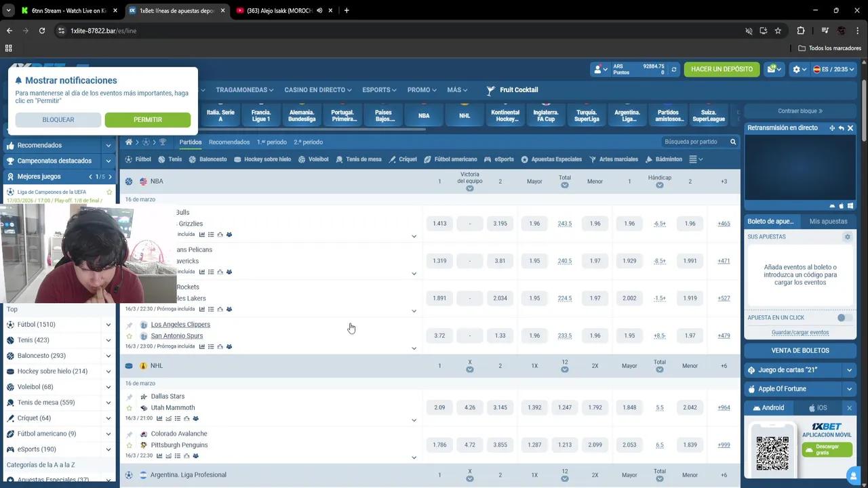
Task: Open the ES language and time dropdown
Action: (x=834, y=69)
